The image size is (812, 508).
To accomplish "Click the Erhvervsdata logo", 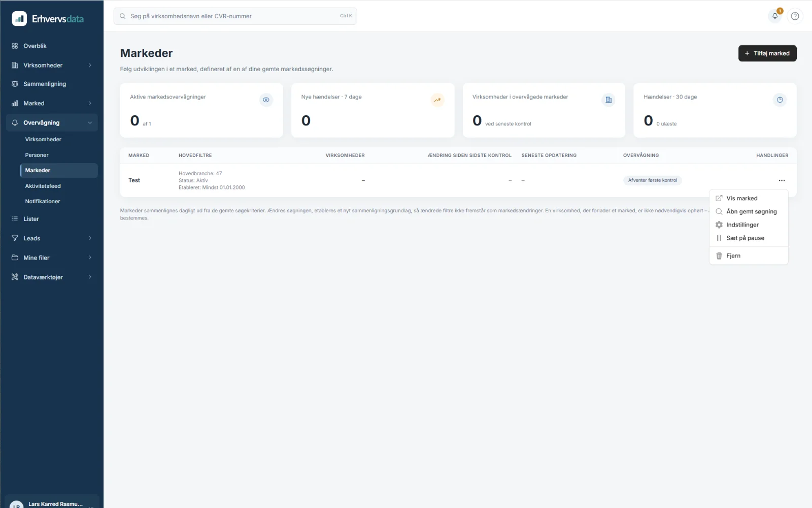I will (48, 19).
